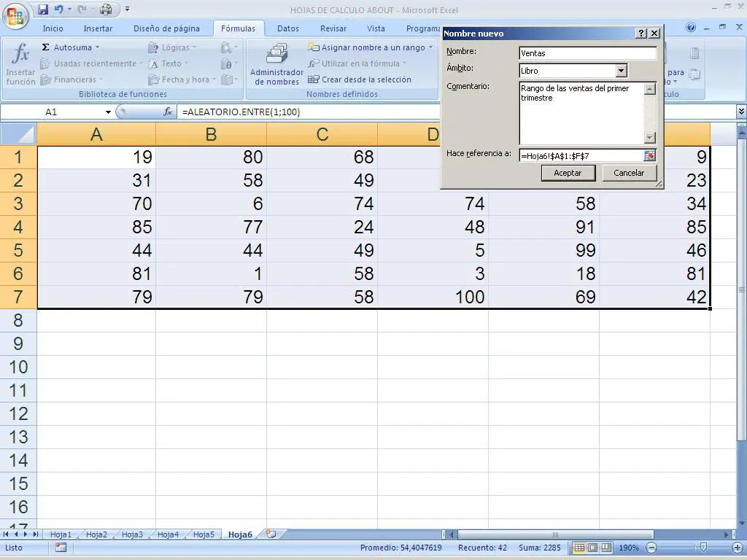747x560 pixels.
Task: Open the Texto functions list
Action: (168, 63)
